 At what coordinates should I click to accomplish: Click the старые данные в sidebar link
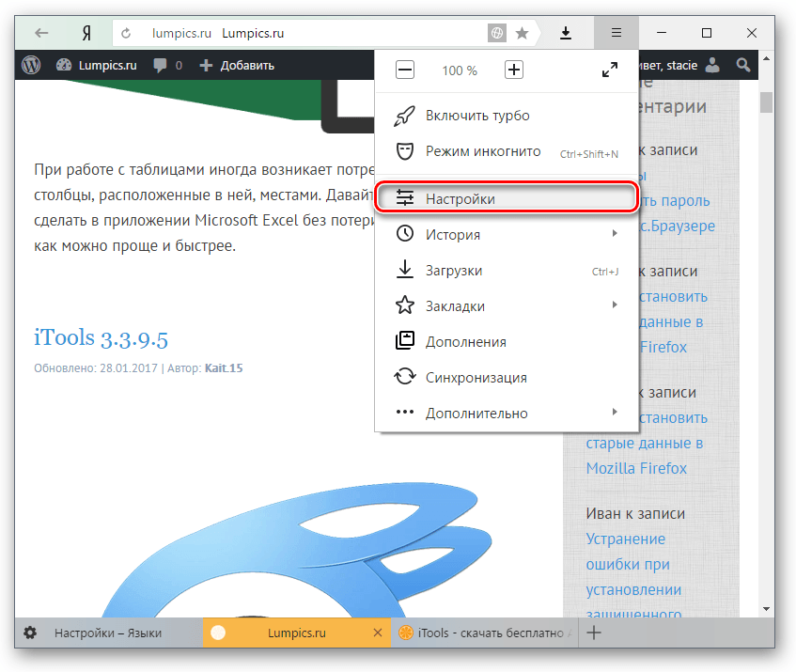tap(644, 443)
